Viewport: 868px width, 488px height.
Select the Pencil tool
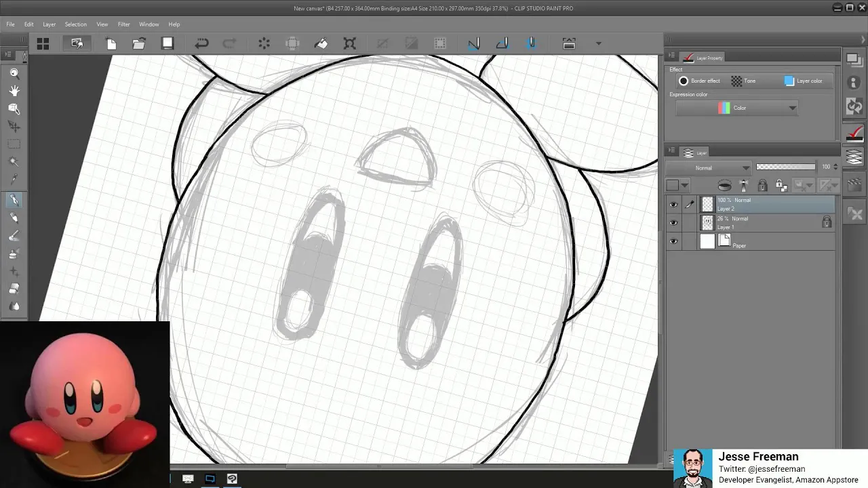pos(14,218)
